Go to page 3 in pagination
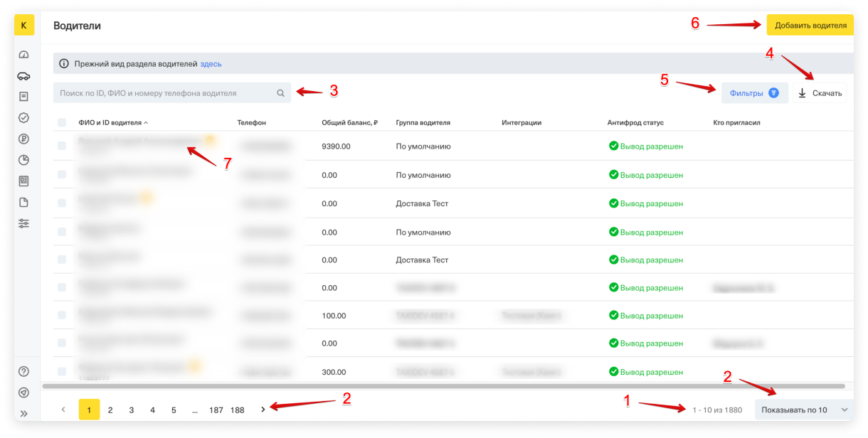The width and height of the screenshot is (868, 438). pos(132,410)
